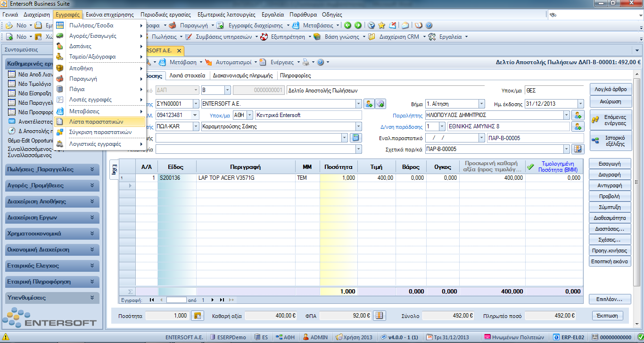
Task: Close the ENTERSOFT A.E. document tab
Action: 178,50
